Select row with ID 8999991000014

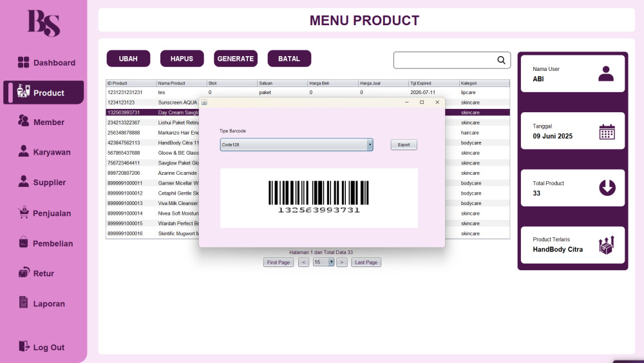153,213
